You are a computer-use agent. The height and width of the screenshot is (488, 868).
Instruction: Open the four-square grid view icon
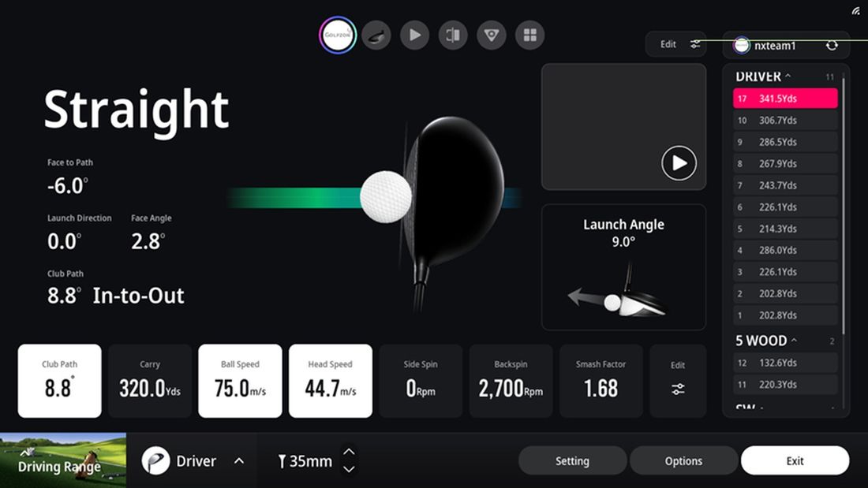[529, 35]
